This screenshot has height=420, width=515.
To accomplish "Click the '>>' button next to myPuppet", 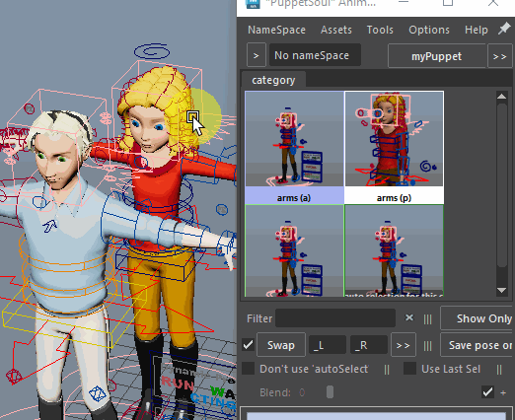I will click(x=499, y=56).
